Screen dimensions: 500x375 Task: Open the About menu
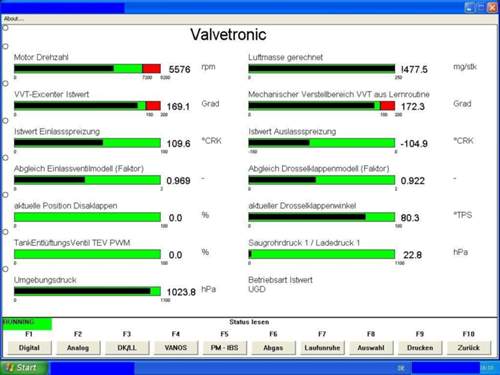14,19
